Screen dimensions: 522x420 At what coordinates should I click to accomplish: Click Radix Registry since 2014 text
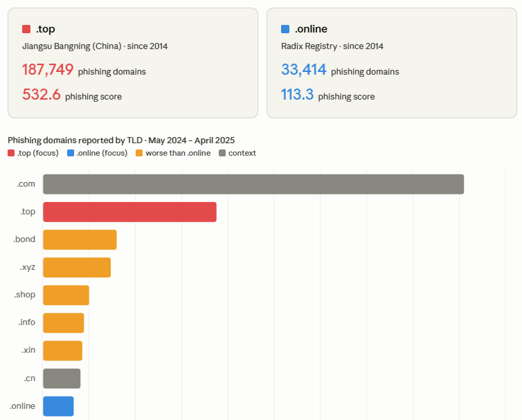[x=332, y=46]
